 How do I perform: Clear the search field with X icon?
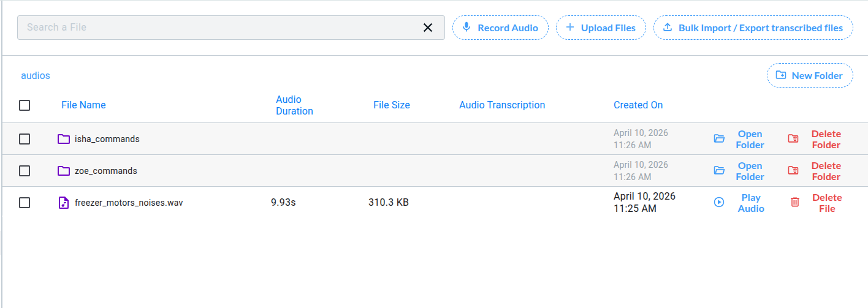(x=428, y=28)
